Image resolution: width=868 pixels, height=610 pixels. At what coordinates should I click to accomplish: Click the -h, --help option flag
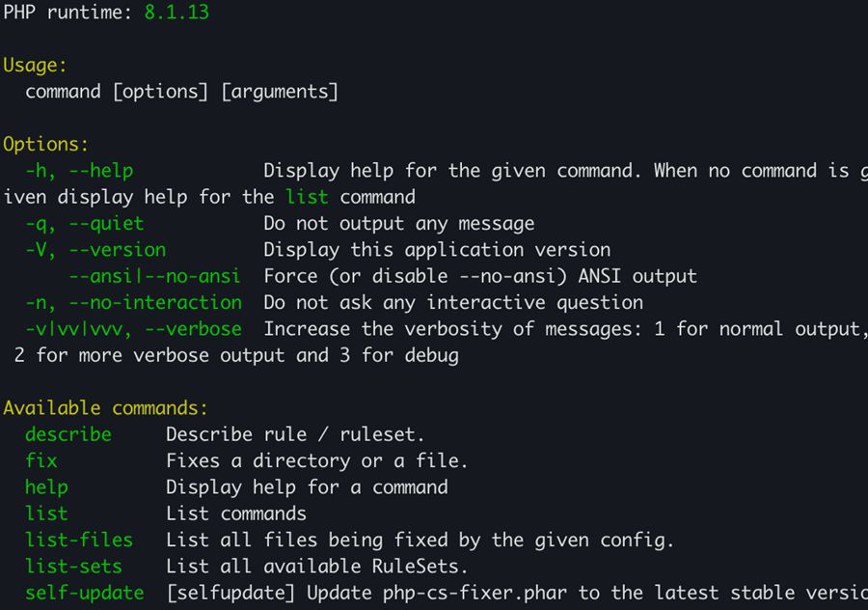pyautogui.click(x=79, y=171)
